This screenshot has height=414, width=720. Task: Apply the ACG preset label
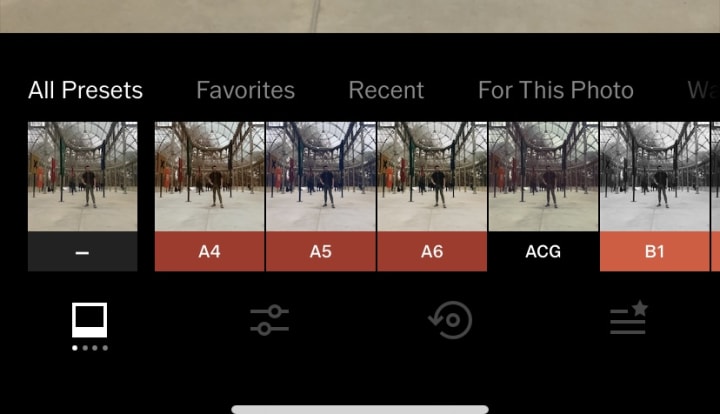click(x=543, y=252)
